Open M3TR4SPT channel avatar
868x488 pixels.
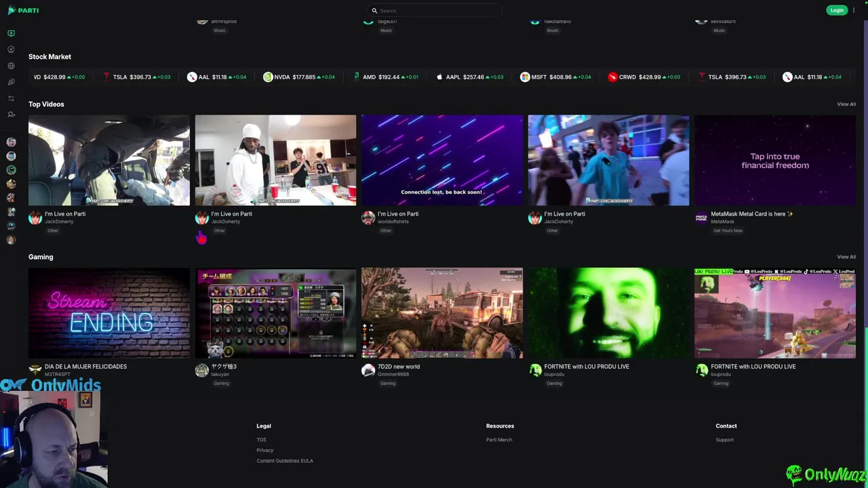click(x=35, y=370)
